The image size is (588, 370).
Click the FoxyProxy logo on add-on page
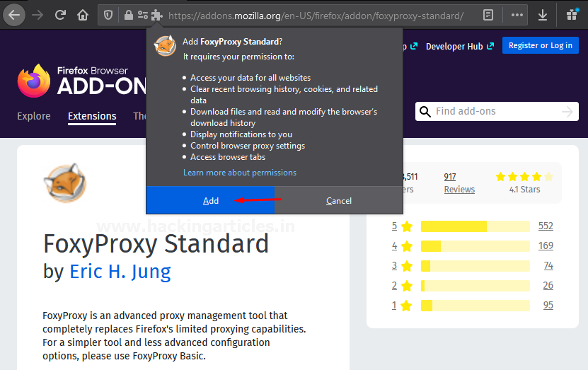tap(65, 183)
